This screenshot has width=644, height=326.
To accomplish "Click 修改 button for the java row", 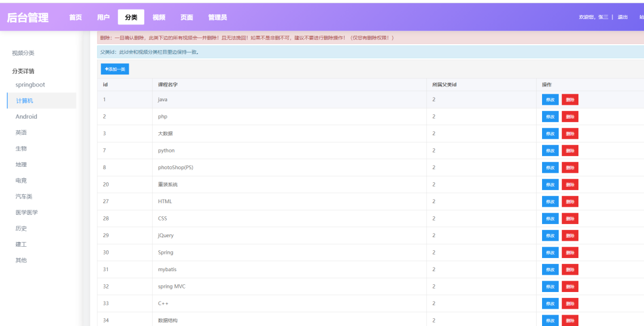I will pyautogui.click(x=550, y=100).
